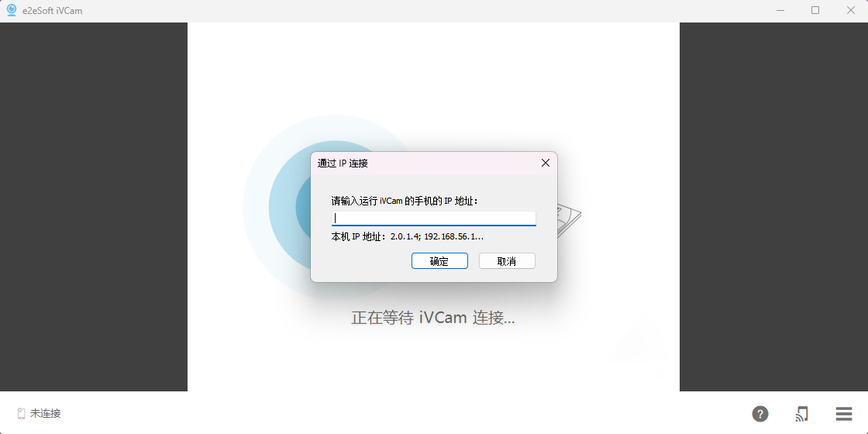
Task: Click the 未连接 status label
Action: point(46,414)
